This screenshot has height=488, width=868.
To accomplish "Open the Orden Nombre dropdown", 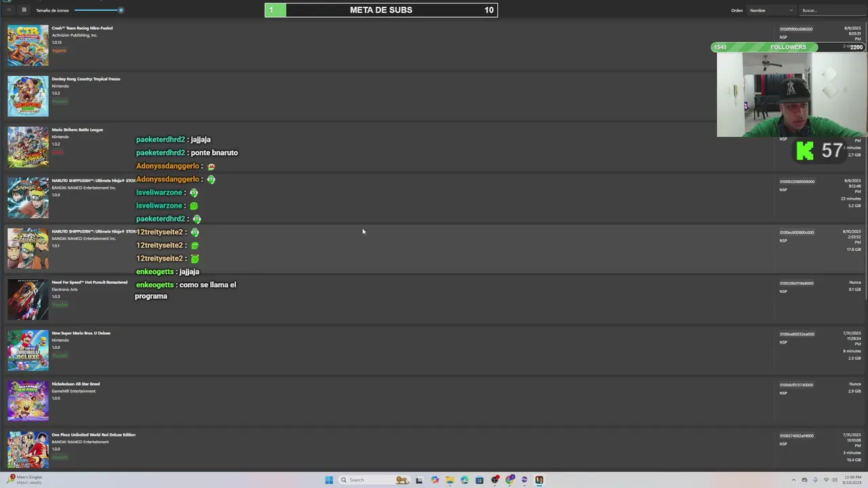I will coord(771,10).
